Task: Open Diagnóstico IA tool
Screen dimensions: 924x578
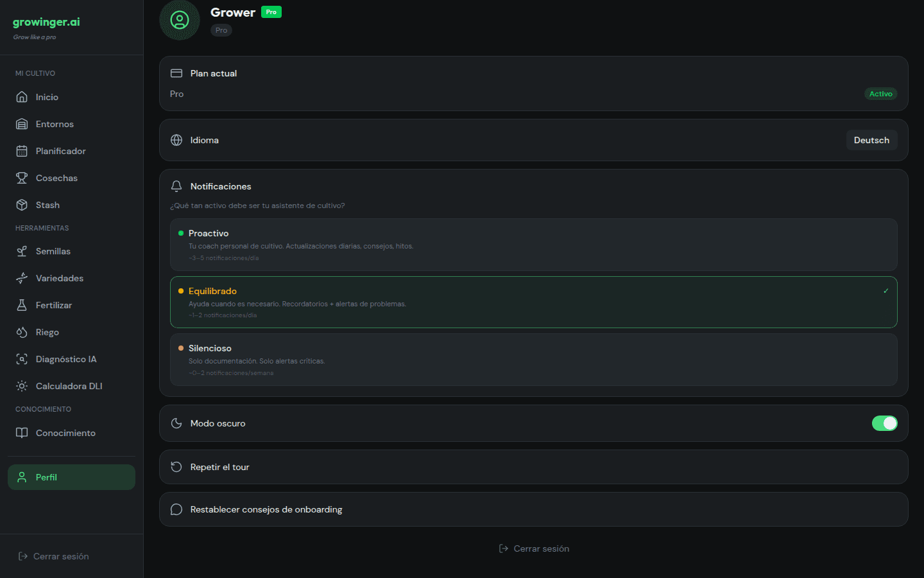Action: pos(71,359)
